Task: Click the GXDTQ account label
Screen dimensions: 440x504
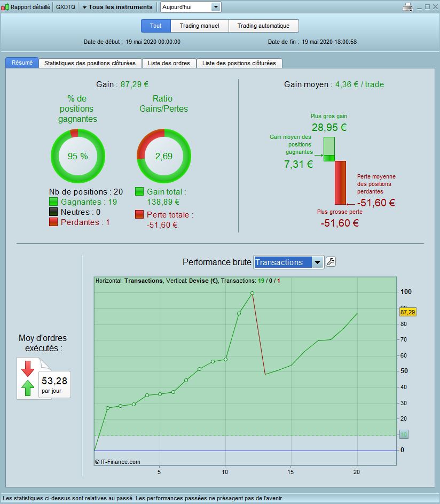Action: coord(65,7)
